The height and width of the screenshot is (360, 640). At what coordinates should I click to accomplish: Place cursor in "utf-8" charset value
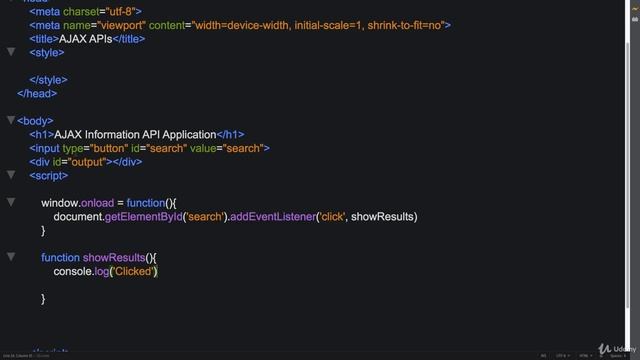point(120,11)
